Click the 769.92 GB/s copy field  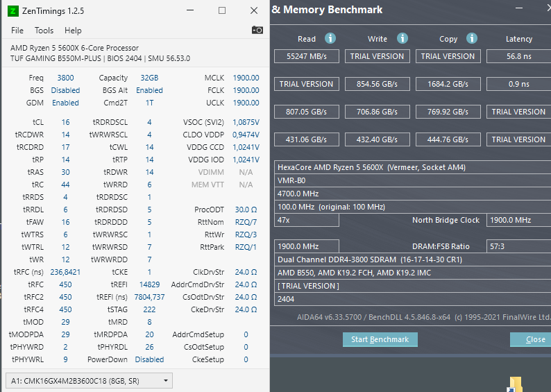click(448, 112)
